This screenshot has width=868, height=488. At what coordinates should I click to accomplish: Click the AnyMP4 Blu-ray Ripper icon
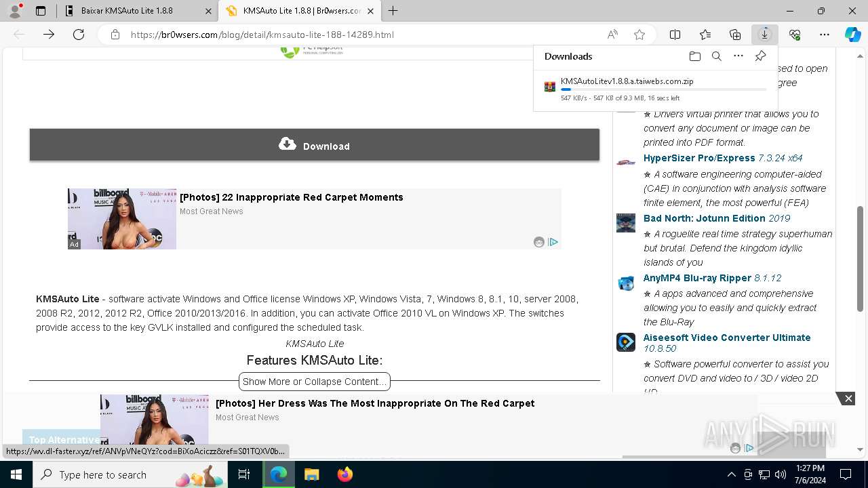click(626, 283)
